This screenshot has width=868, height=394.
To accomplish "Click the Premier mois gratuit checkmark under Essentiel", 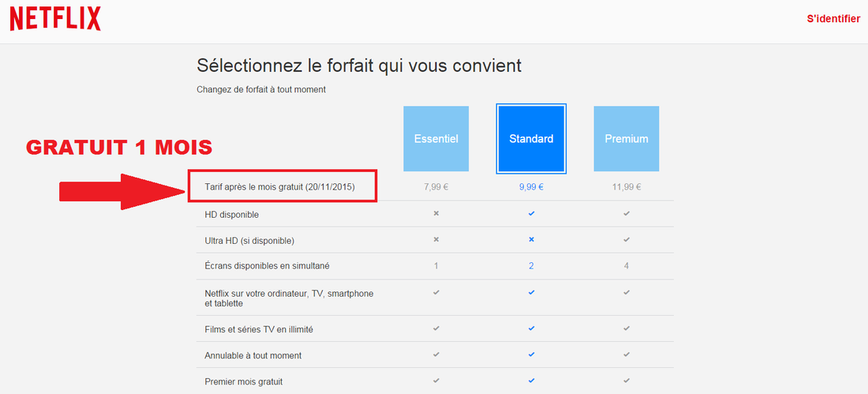I will [436, 381].
